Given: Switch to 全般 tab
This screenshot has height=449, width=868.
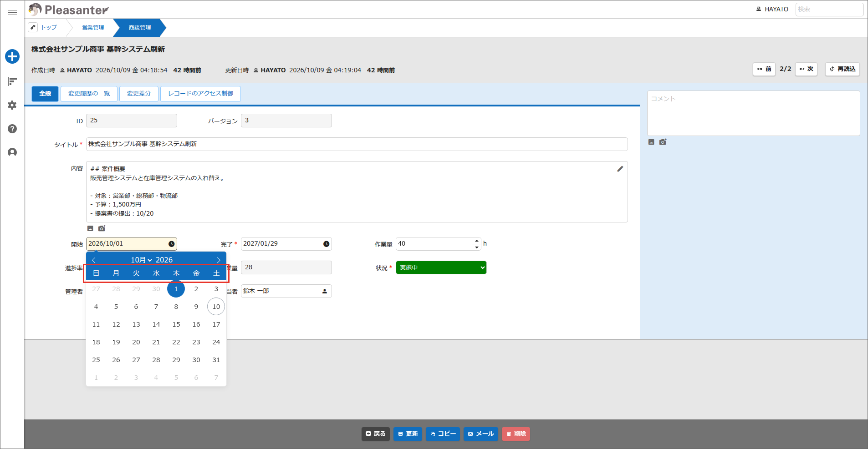Looking at the screenshot, I should coord(45,94).
